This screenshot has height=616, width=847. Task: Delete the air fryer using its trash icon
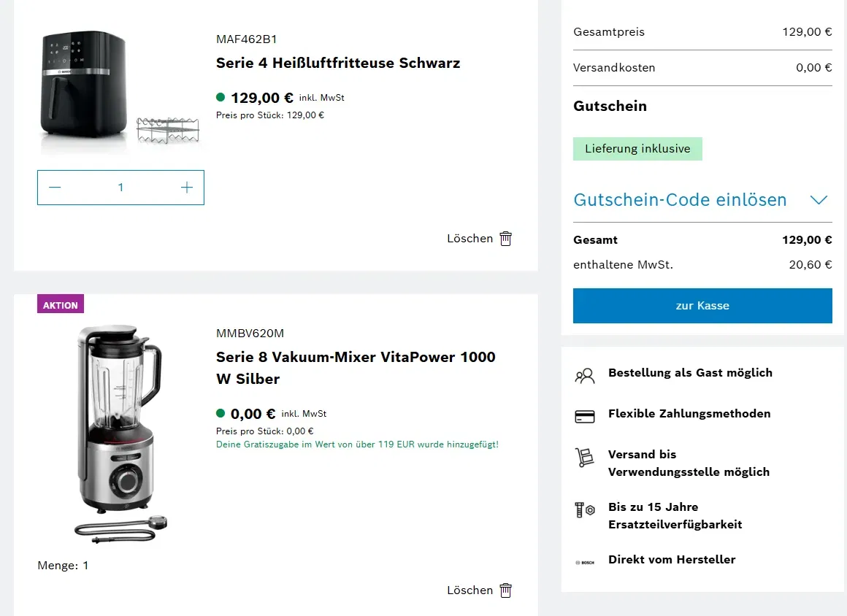point(505,239)
